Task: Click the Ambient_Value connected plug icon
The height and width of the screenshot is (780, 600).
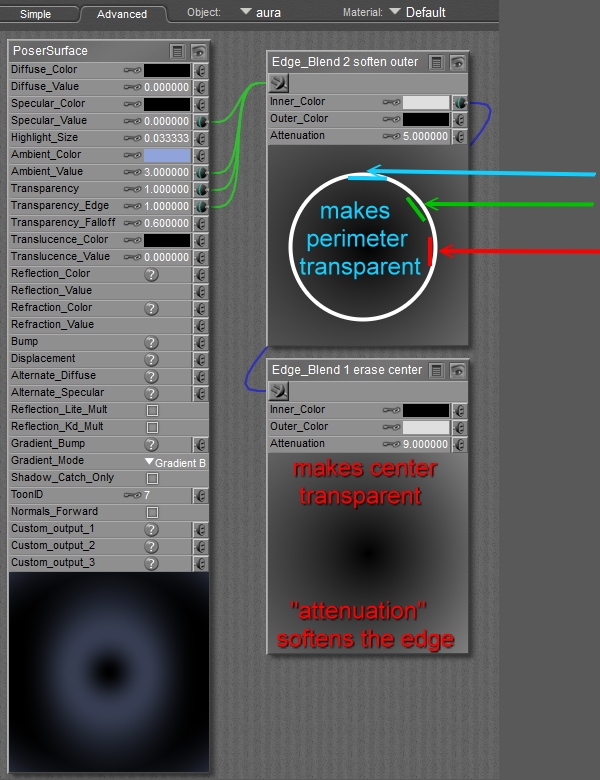Action: click(201, 173)
